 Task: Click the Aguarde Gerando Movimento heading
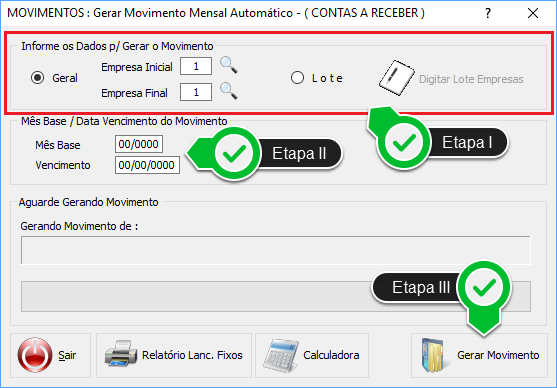[88, 202]
